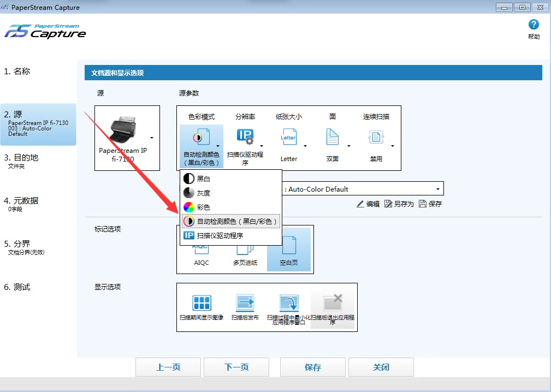Click the PaperStream Capture logo
This screenshot has height=392, width=551.
pyautogui.click(x=45, y=31)
